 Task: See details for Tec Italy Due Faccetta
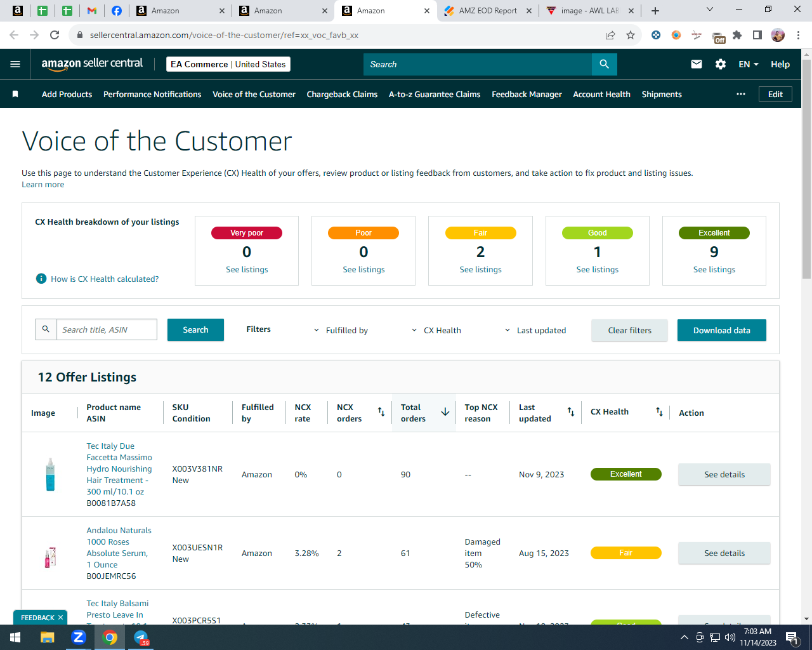(x=724, y=474)
